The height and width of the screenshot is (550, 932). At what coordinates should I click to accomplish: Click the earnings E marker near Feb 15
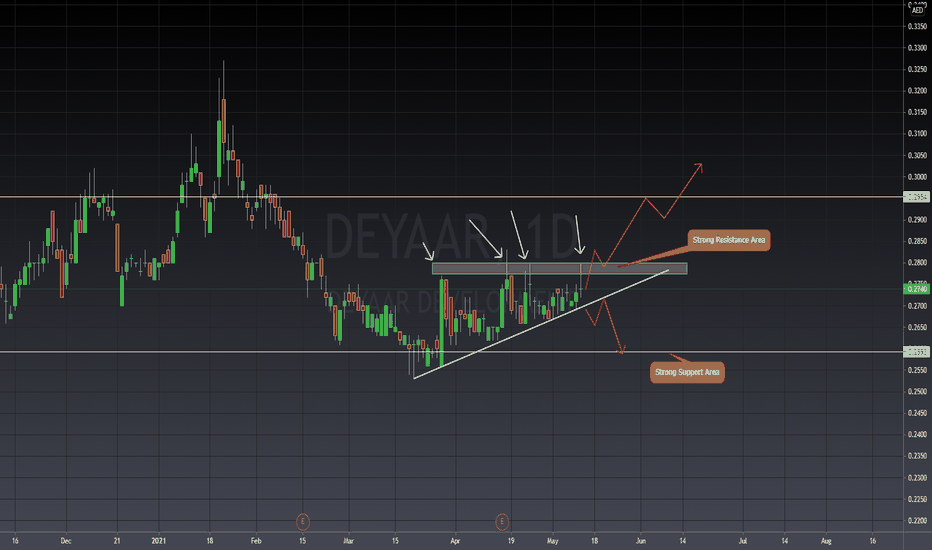[x=303, y=521]
